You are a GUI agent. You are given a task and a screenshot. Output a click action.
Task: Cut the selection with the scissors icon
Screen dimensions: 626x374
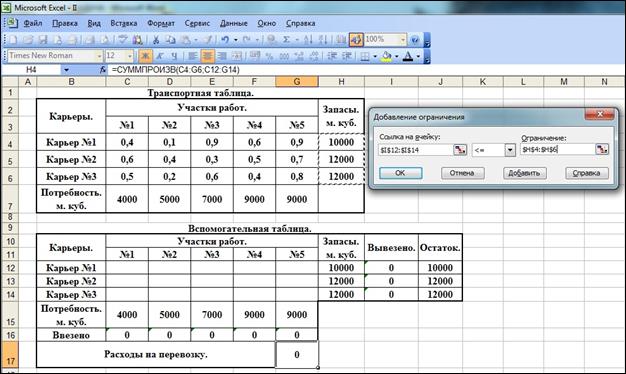[x=156, y=40]
